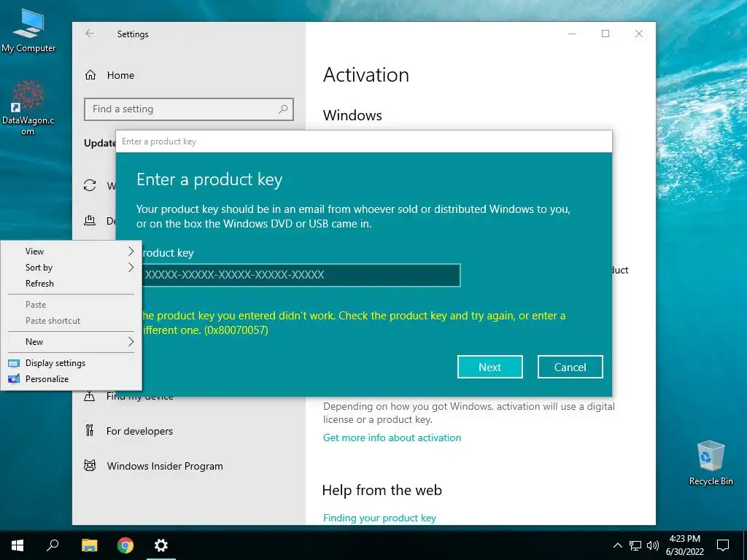Screen dimensions: 747x560
Task: Click Paste in the context menu
Action: tap(71, 305)
